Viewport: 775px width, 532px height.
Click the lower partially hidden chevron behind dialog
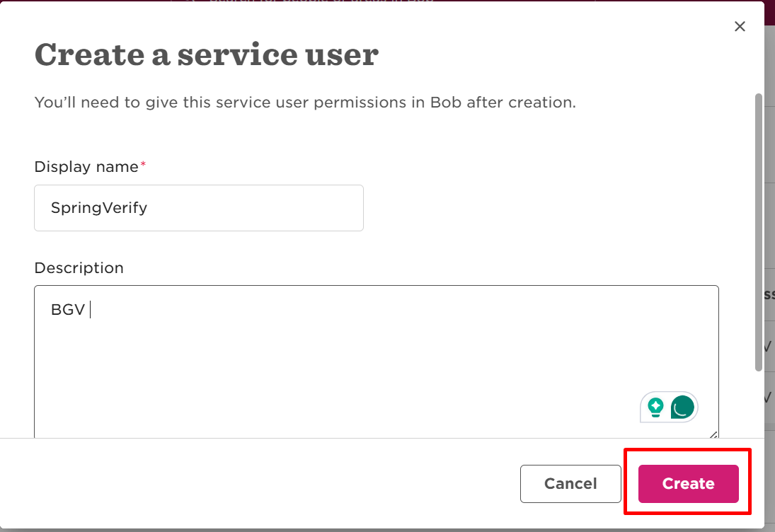pos(769,397)
